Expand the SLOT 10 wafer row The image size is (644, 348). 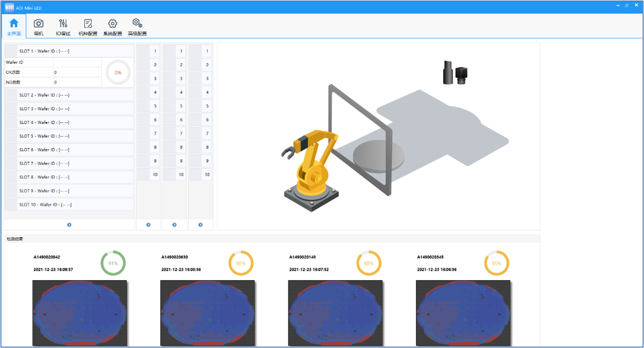point(69,205)
